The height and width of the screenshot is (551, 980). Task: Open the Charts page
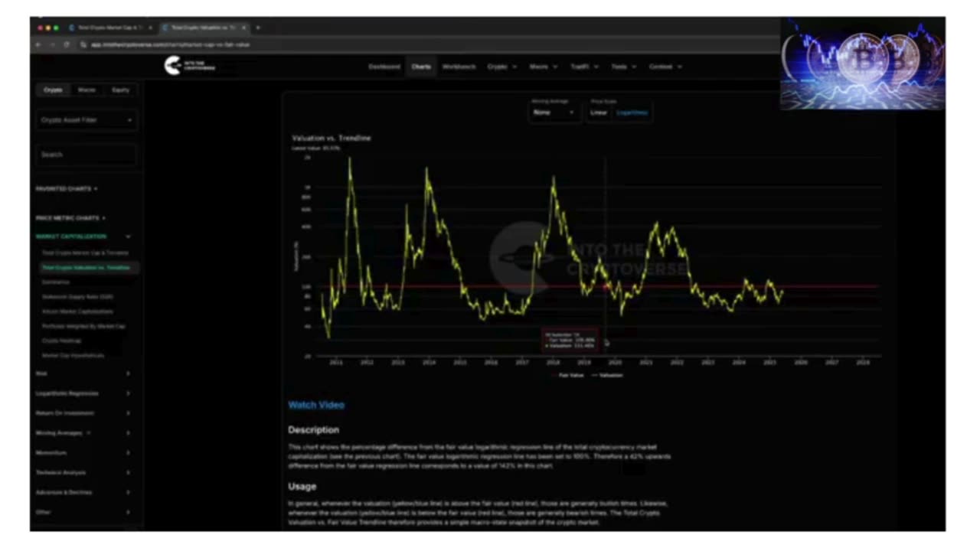421,67
